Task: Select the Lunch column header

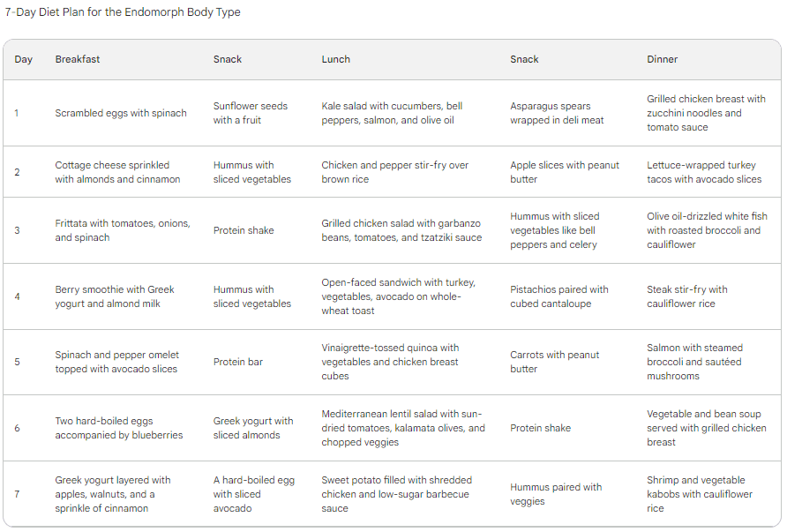Action: 336,59
